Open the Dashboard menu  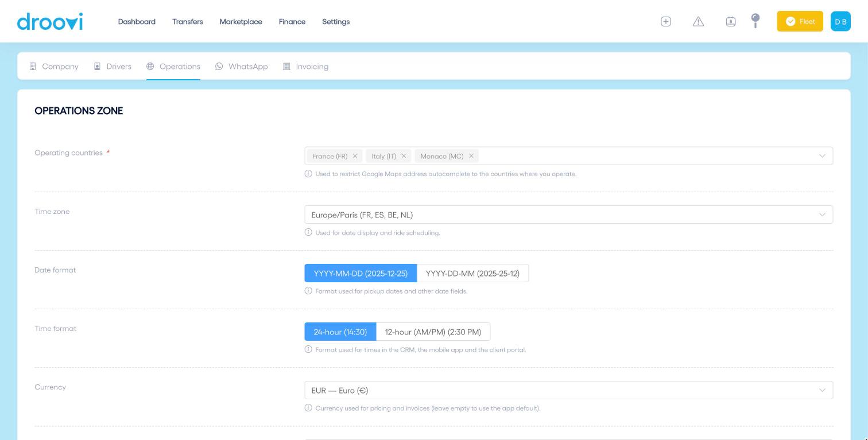pos(137,22)
